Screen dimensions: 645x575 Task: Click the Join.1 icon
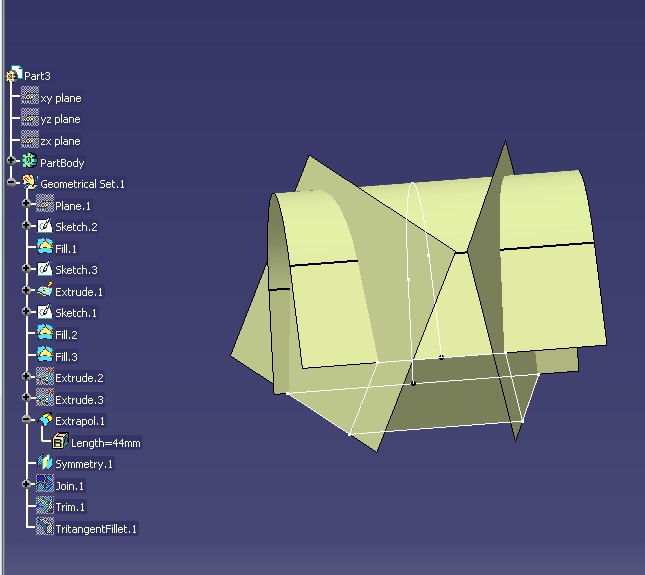point(45,484)
